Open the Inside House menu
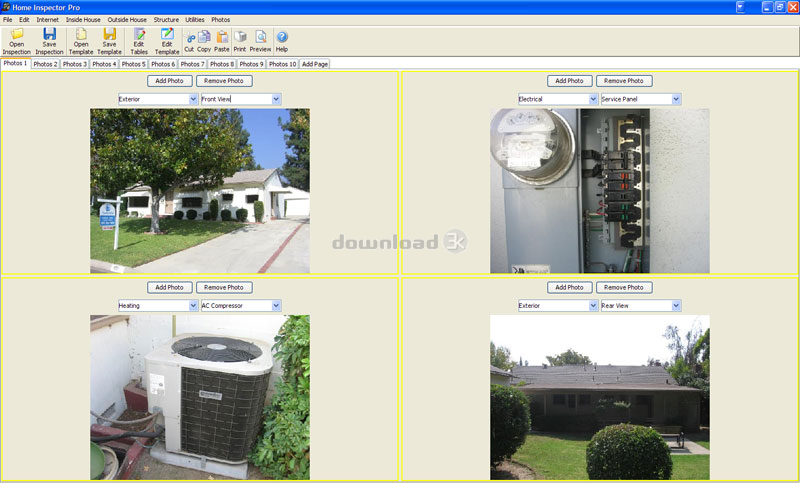This screenshot has width=800, height=483. pyautogui.click(x=83, y=19)
